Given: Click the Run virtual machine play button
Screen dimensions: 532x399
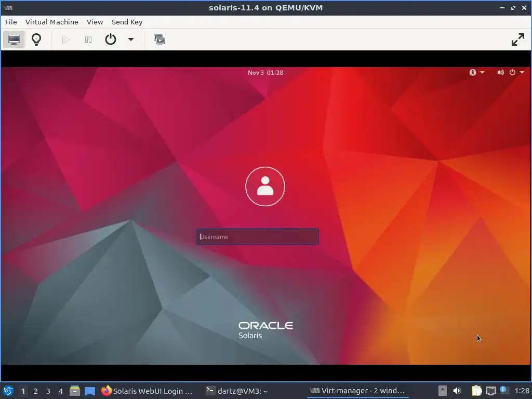Looking at the screenshot, I should click(x=65, y=39).
